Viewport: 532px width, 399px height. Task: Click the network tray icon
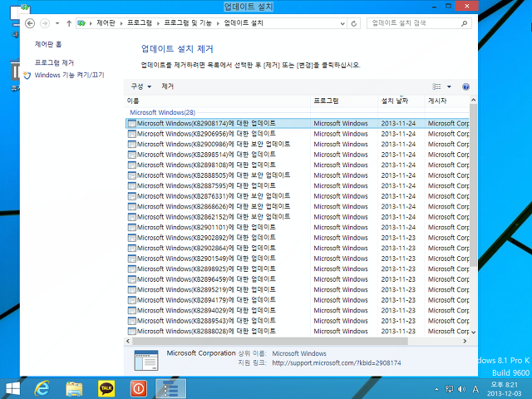[x=449, y=389]
